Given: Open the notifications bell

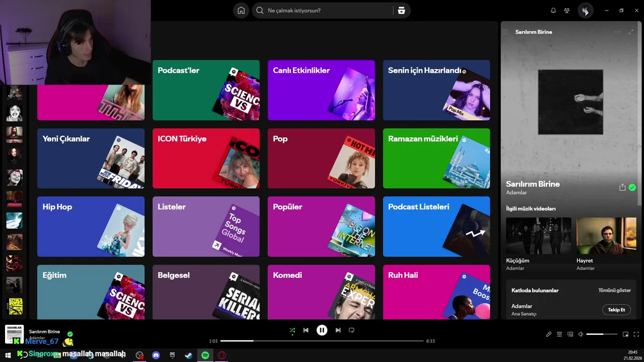Looking at the screenshot, I should pos(553,11).
